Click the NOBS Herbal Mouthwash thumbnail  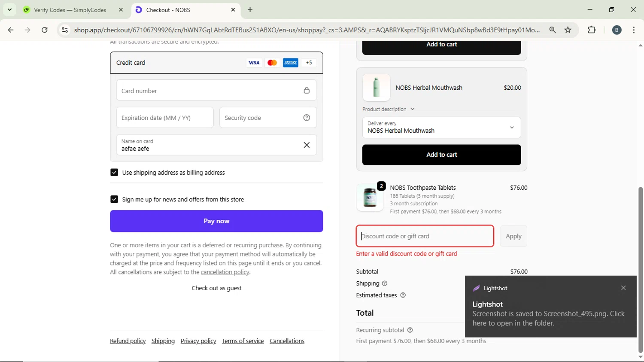pyautogui.click(x=377, y=88)
